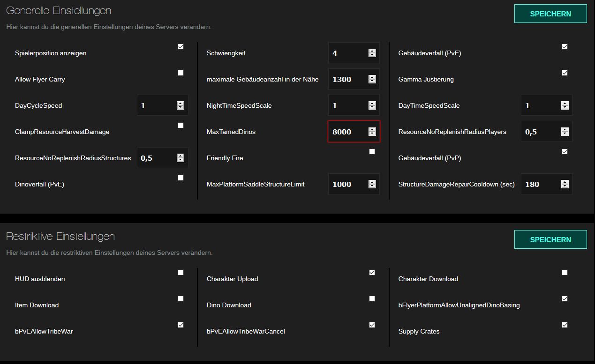Toggle bFlyerPlatformAllowUnalignedDinoBasing checkbox
The image size is (595, 364).
pos(565,299)
